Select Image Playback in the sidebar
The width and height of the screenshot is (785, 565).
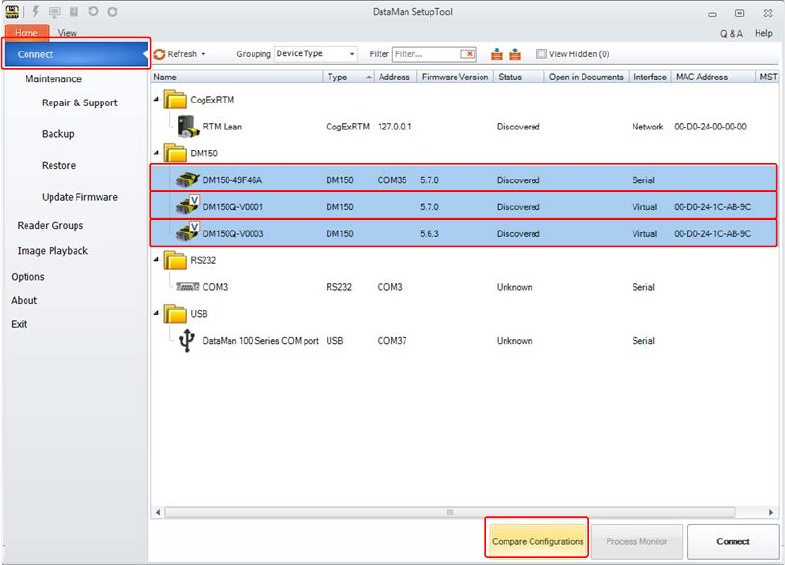[53, 251]
